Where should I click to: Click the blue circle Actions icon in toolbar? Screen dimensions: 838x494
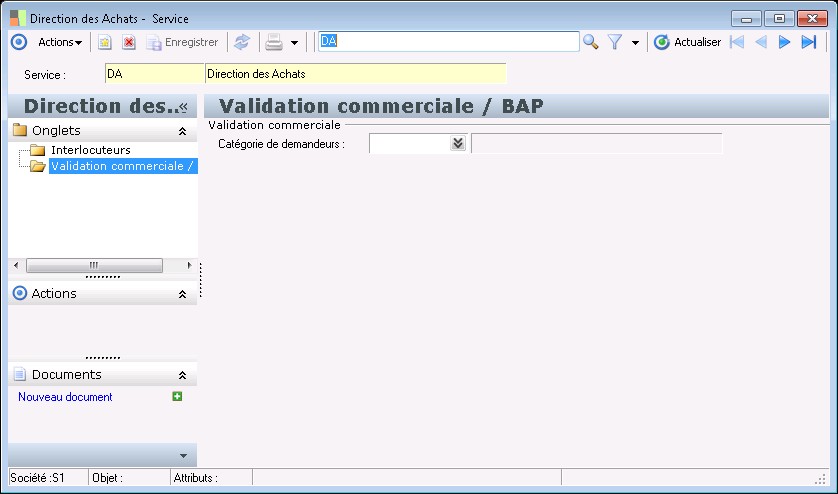point(19,42)
